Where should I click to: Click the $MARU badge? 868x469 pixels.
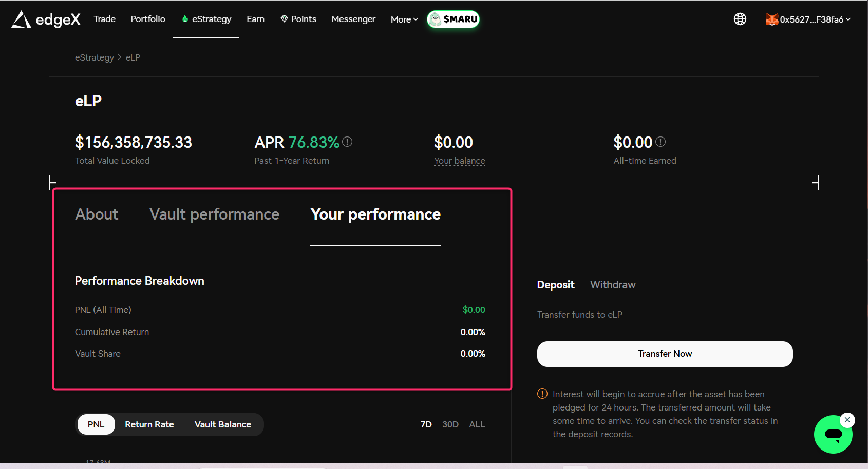click(x=453, y=19)
